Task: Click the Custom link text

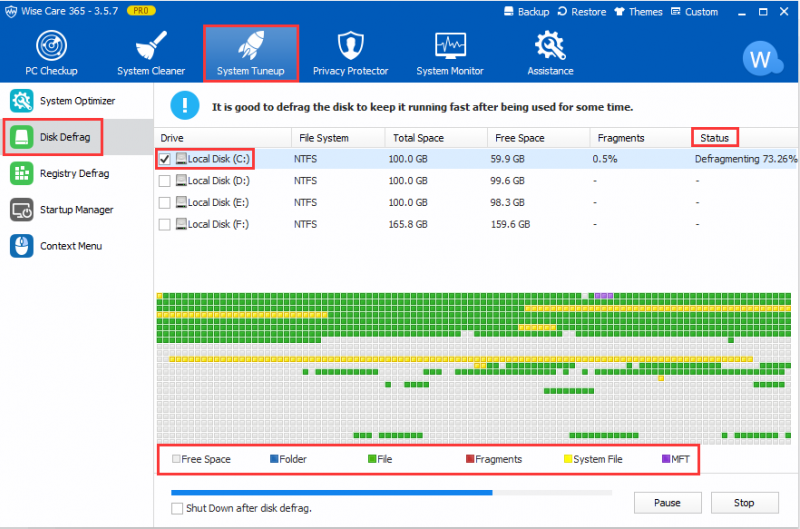Action: tap(702, 12)
